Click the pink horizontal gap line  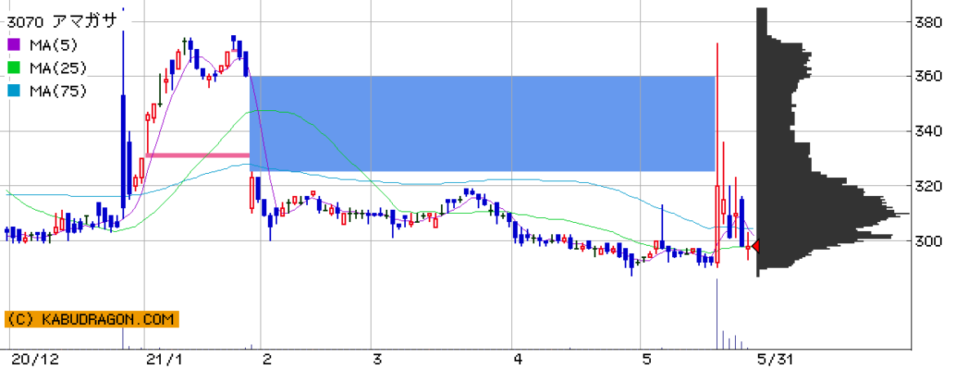tap(197, 155)
